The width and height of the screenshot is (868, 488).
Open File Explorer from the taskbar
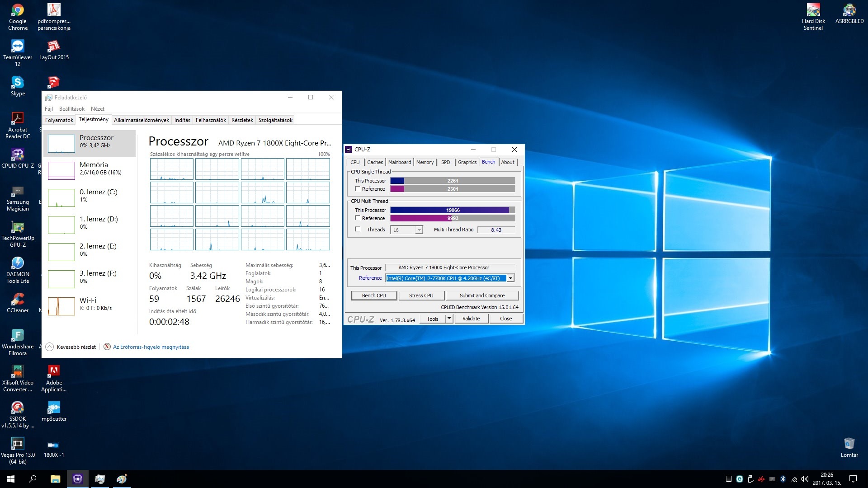click(55, 479)
